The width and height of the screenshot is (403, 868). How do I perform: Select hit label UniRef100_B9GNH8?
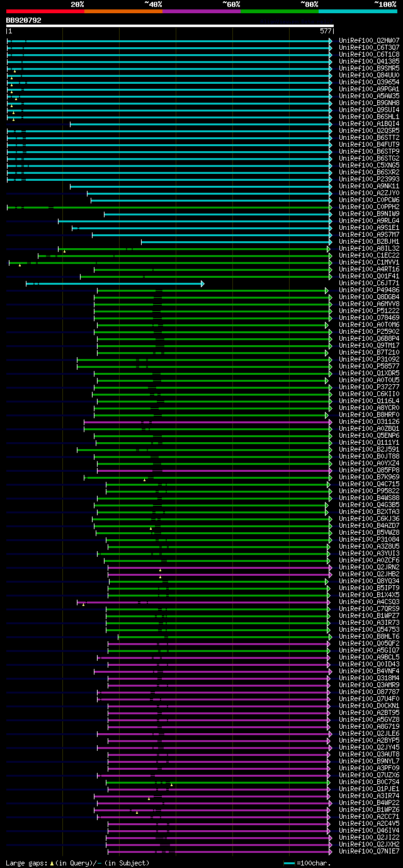tap(369, 103)
